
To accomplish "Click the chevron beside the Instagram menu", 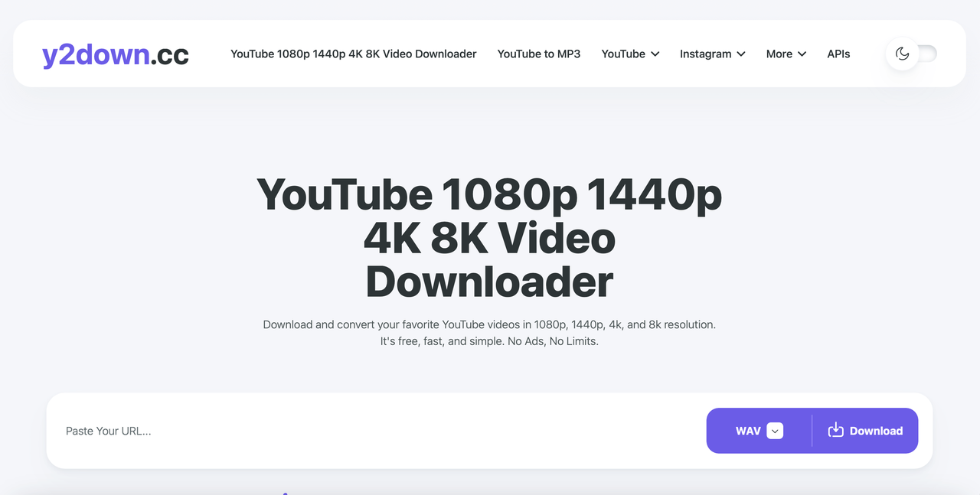I will (x=740, y=54).
